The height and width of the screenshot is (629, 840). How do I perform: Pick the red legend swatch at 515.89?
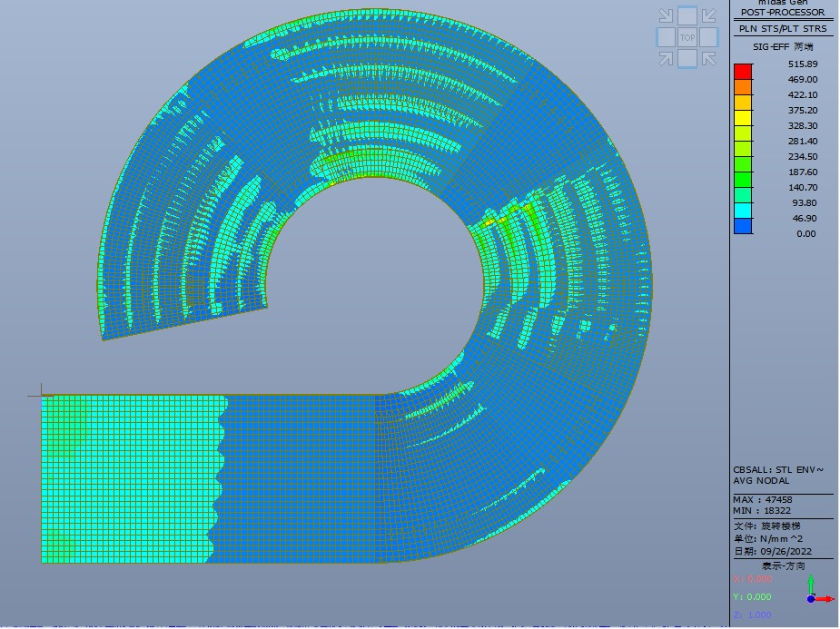[743, 71]
